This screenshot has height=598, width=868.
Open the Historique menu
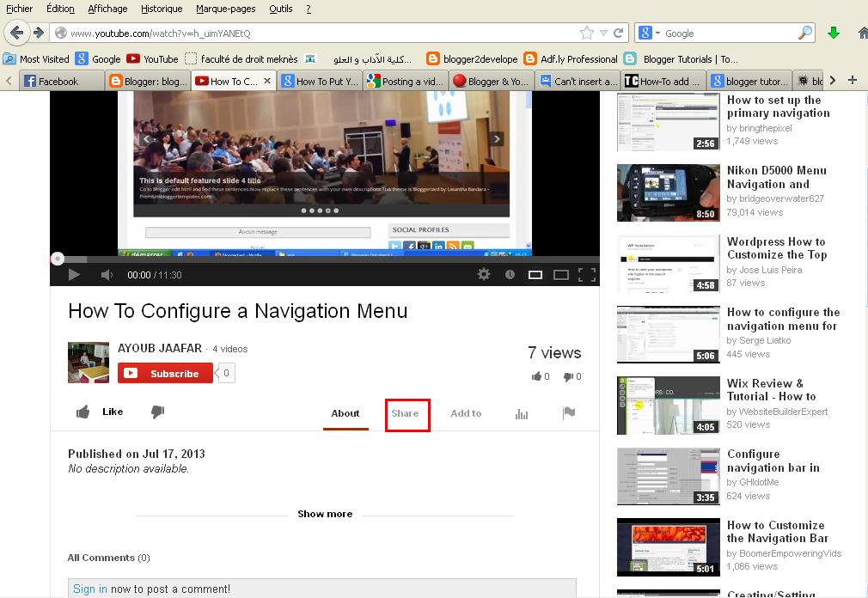pos(162,9)
